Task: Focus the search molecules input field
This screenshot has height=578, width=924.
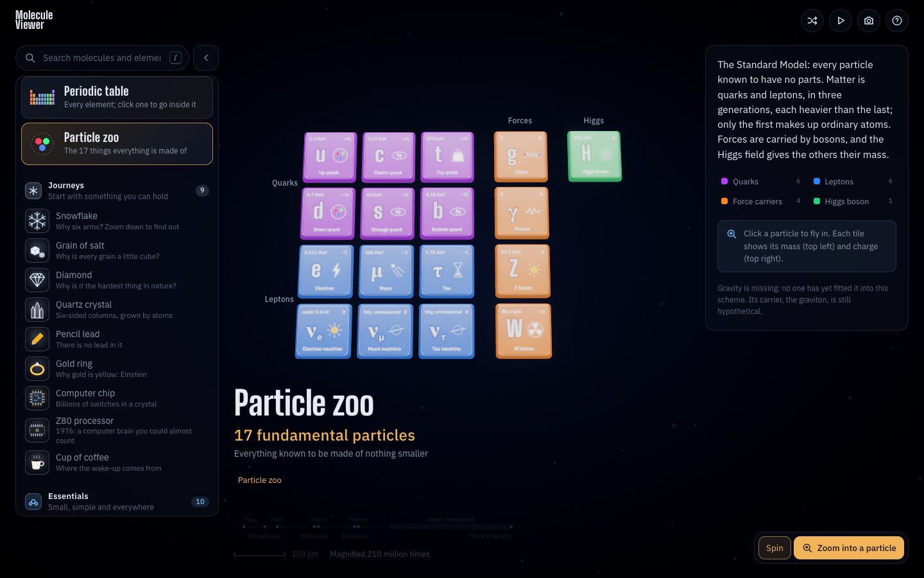Action: click(103, 58)
